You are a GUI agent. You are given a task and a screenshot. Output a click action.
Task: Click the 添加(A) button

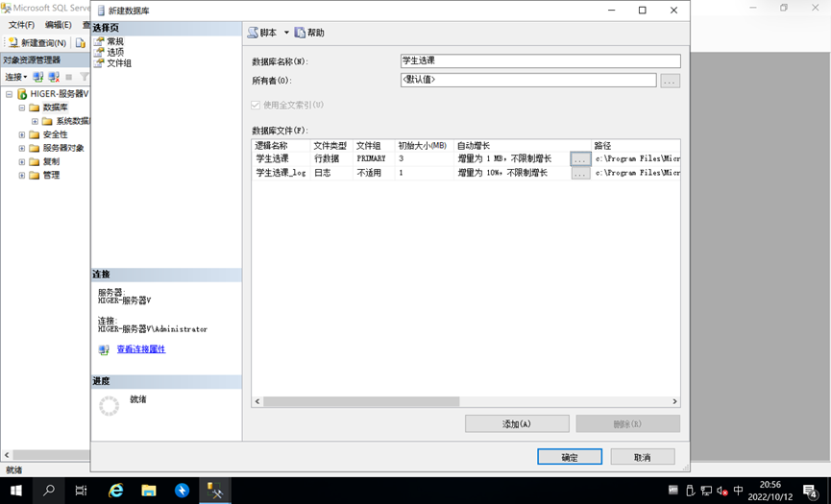(517, 423)
